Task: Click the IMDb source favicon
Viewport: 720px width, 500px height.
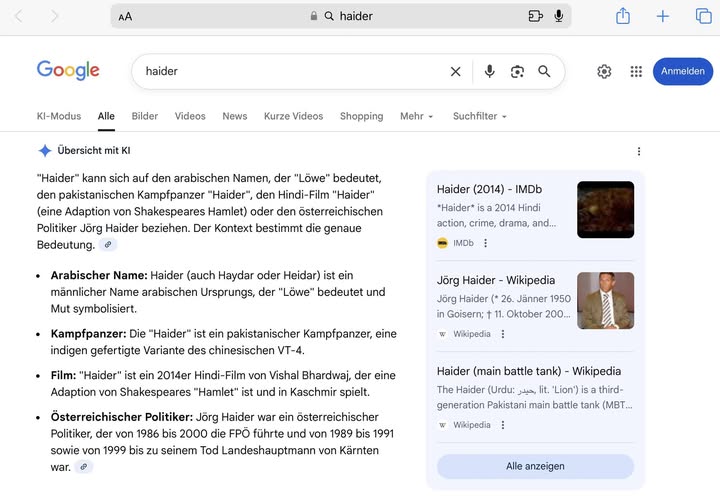Action: pyautogui.click(x=442, y=243)
